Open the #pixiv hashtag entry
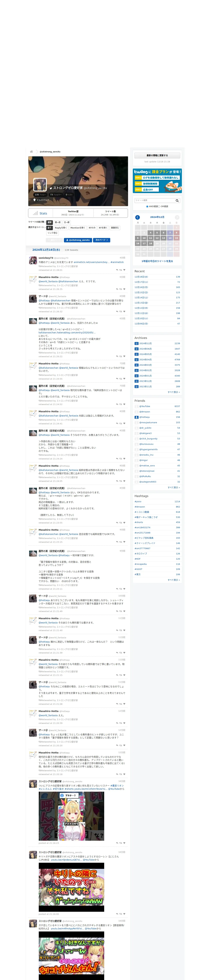Screen dimensions: 210x980 (x=138, y=501)
